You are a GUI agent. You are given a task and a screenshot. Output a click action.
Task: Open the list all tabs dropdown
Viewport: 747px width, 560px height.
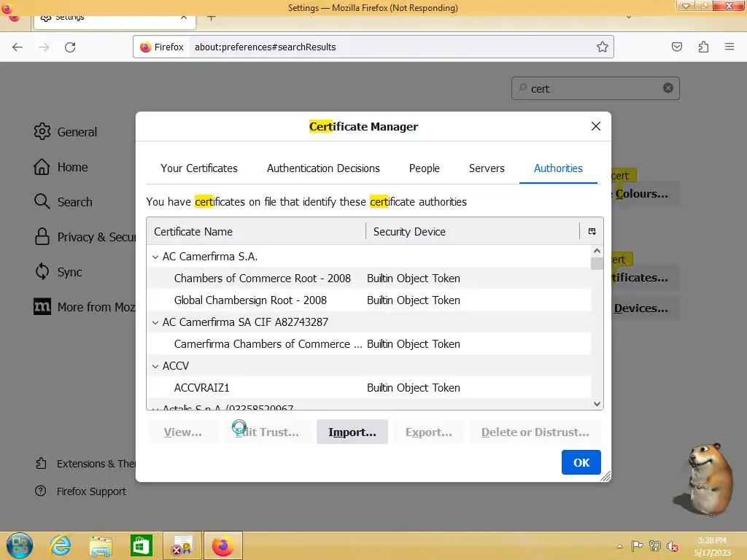click(x=629, y=17)
